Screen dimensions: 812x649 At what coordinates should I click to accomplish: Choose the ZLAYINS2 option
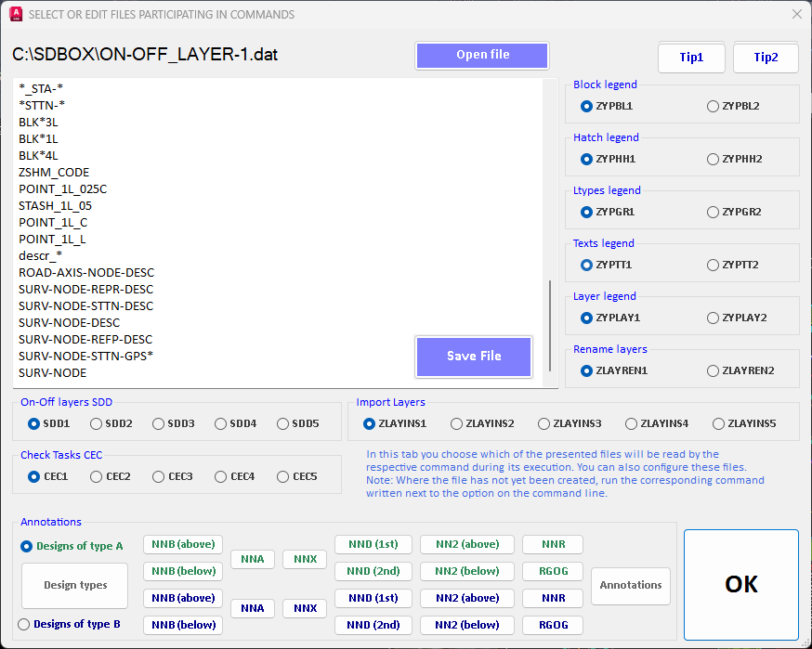pos(482,424)
